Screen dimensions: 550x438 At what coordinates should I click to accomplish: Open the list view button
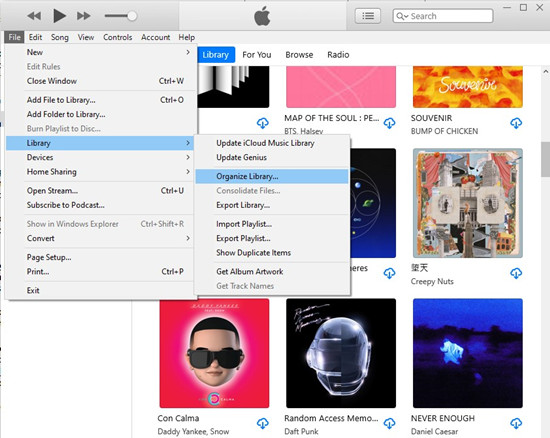(368, 16)
